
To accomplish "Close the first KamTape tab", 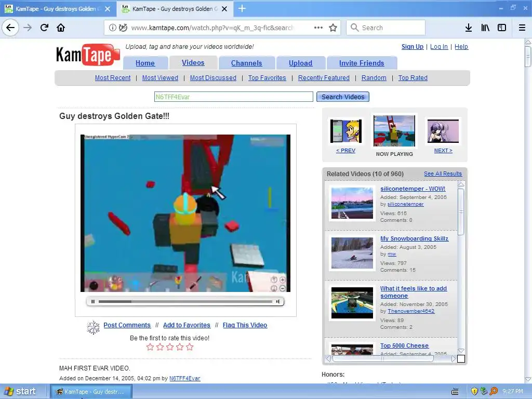I will [108, 9].
